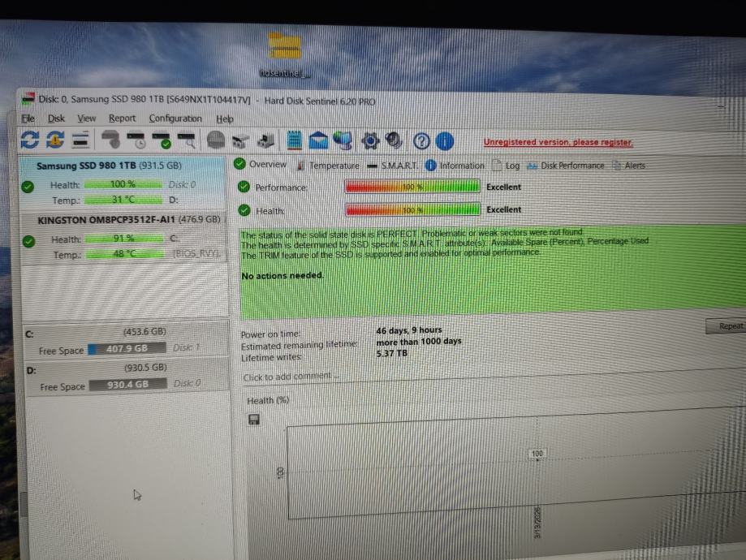
Task: Click the blue Refresh arrows toolbar icon
Action: click(29, 140)
